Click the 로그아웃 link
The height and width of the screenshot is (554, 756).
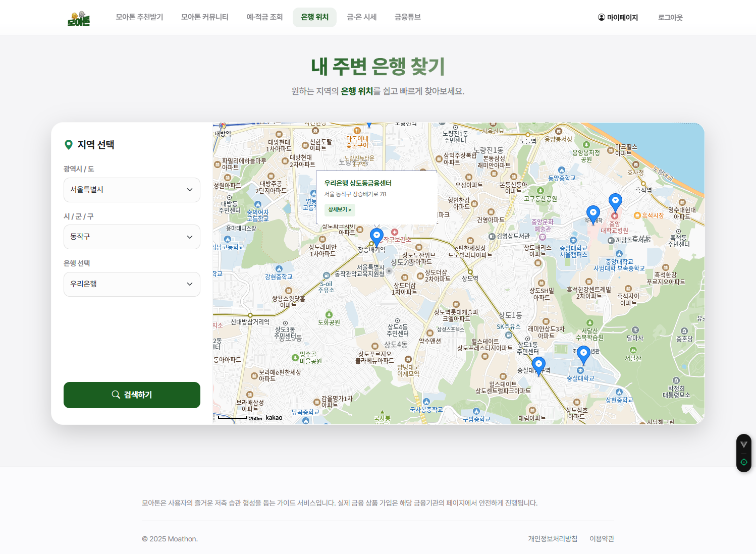[670, 18]
